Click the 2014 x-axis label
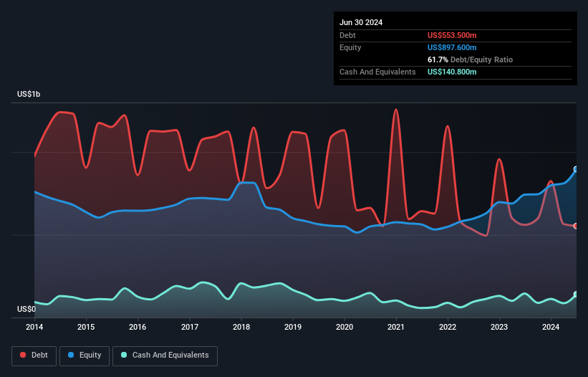Screen dimensions: 588x377 pos(34,327)
